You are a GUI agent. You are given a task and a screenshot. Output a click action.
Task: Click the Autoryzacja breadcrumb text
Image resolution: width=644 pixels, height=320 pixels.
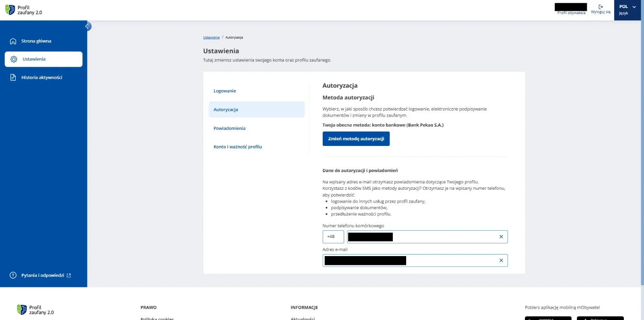234,37
